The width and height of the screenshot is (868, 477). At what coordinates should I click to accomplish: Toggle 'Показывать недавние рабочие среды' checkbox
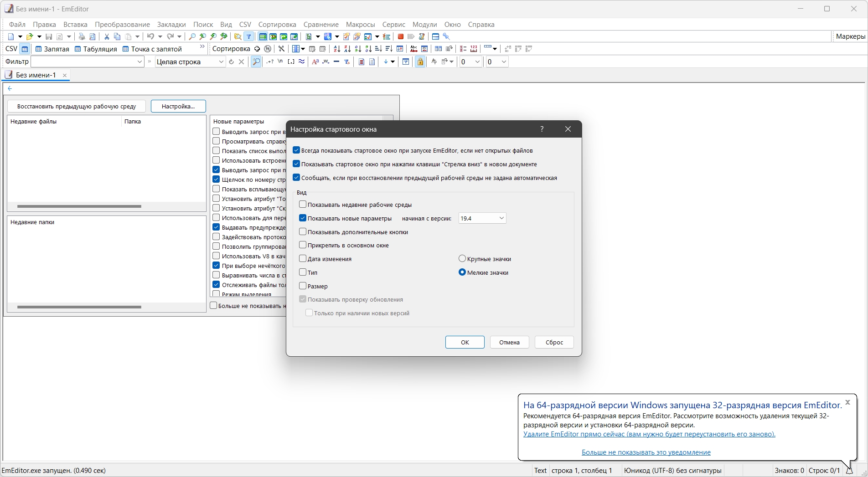(x=303, y=205)
